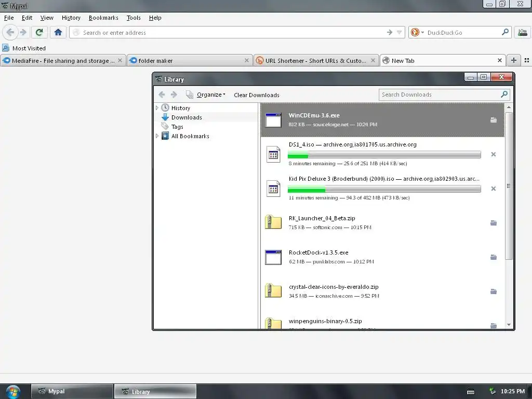
Task: Cancel the Kid Pix Deluxe 3 download
Action: tap(494, 189)
